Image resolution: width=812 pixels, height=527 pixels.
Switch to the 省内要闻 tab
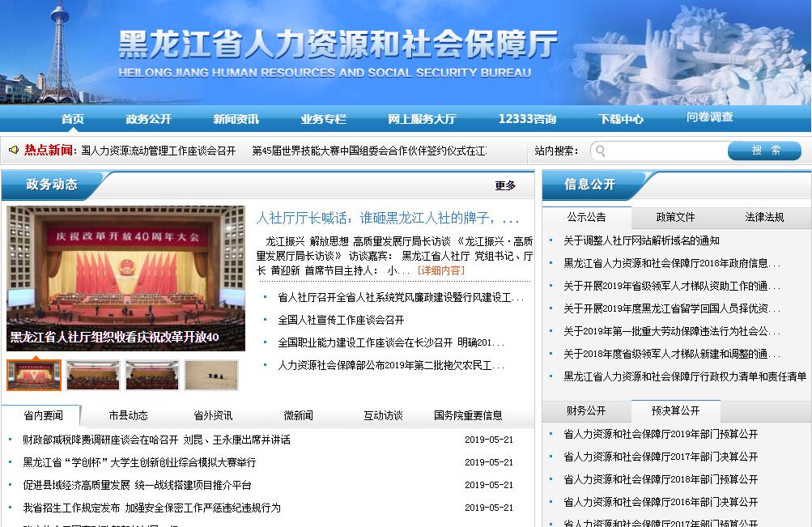click(x=43, y=415)
